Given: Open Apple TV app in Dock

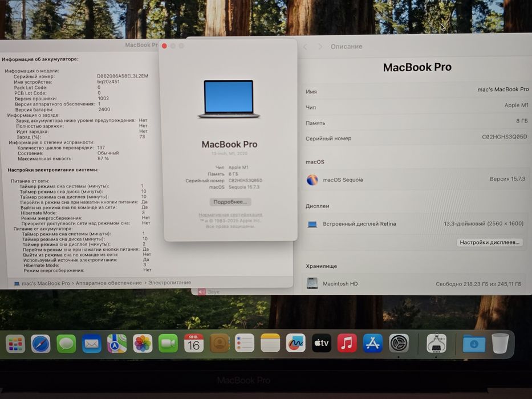Looking at the screenshot, I should [x=321, y=343].
